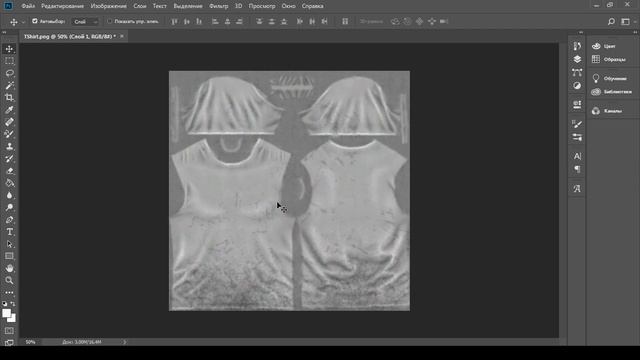Viewport: 640px width, 360px height.
Task: Toggle Quick Mask mode icon
Action: pos(9,331)
